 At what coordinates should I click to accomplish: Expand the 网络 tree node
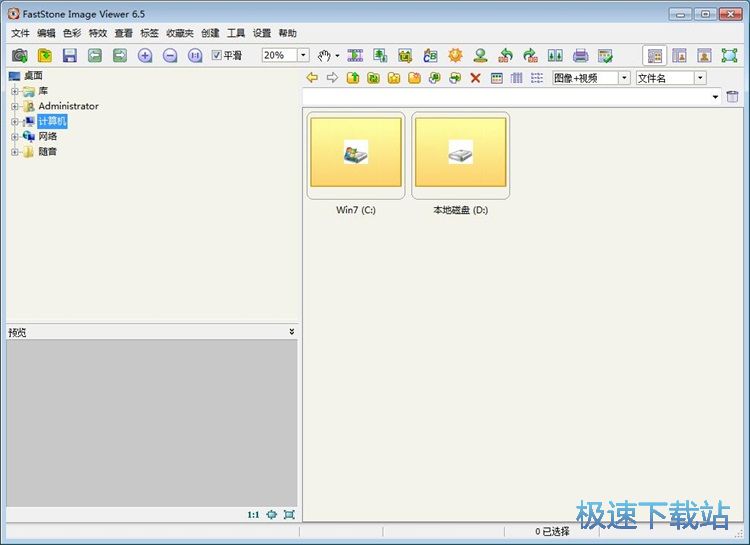[15, 137]
